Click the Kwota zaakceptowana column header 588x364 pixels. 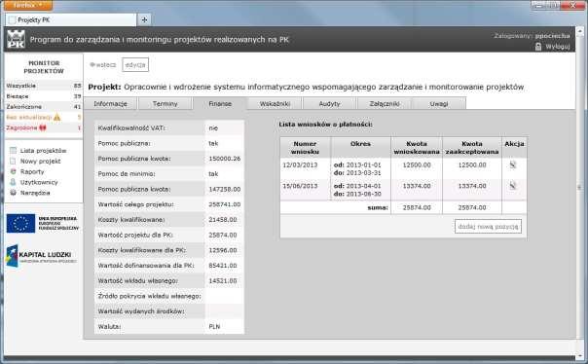coord(472,148)
